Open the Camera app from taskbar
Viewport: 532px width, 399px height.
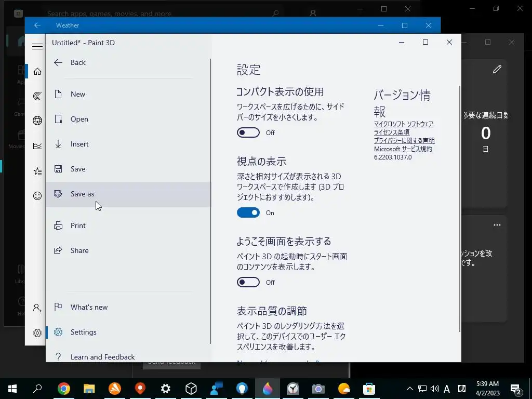[x=318, y=389]
